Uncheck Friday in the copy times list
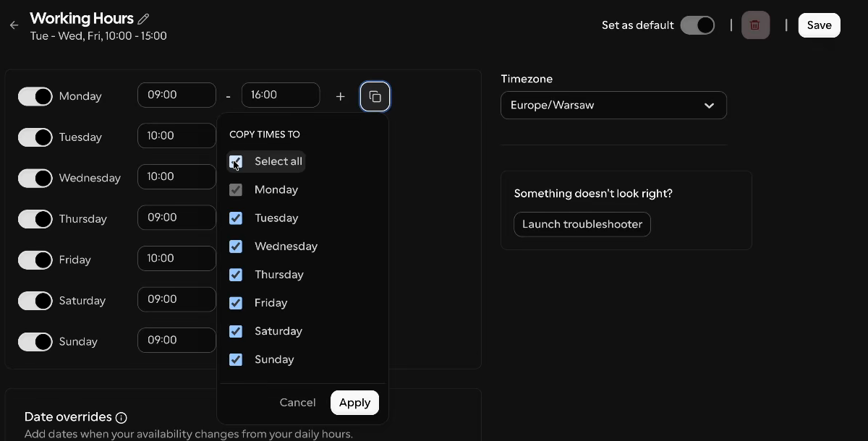868x441 pixels. [236, 303]
